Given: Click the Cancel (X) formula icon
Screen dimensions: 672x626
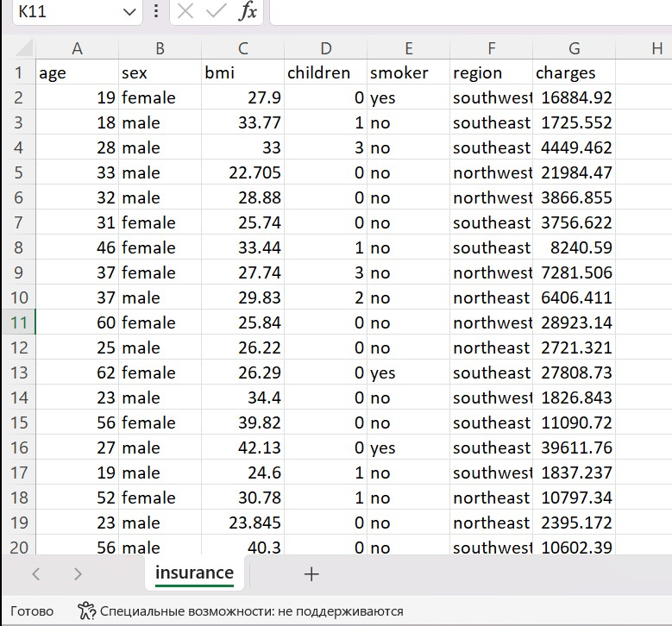Looking at the screenshot, I should [185, 11].
